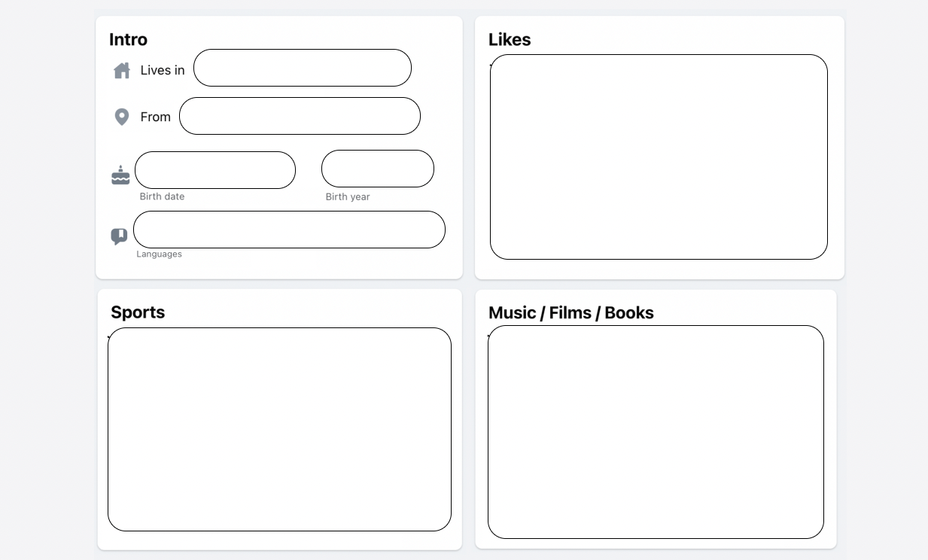The image size is (928, 560).
Task: Click the Music / Films / Books heading
Action: 570,312
